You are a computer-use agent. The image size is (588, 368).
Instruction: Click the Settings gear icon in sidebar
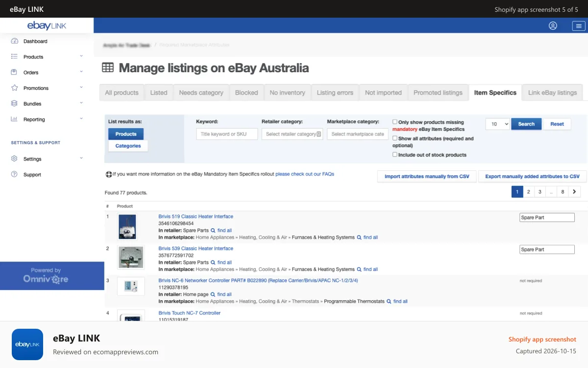(x=14, y=159)
